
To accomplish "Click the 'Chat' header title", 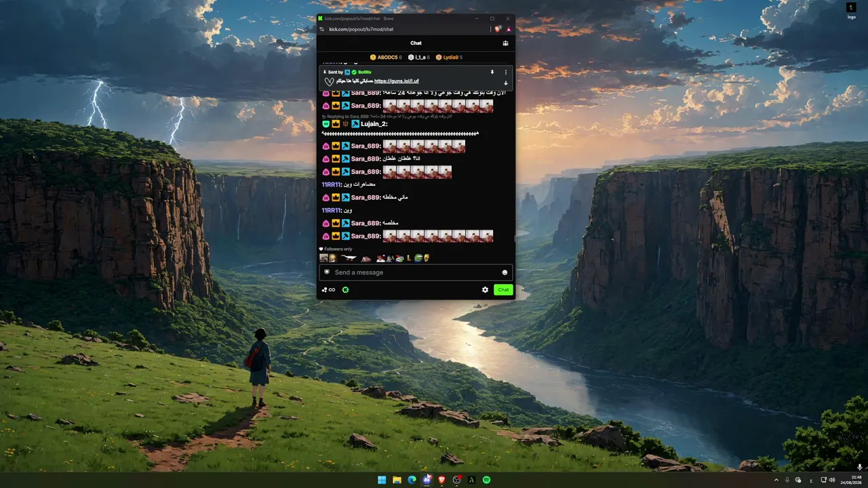I will pyautogui.click(x=416, y=43).
